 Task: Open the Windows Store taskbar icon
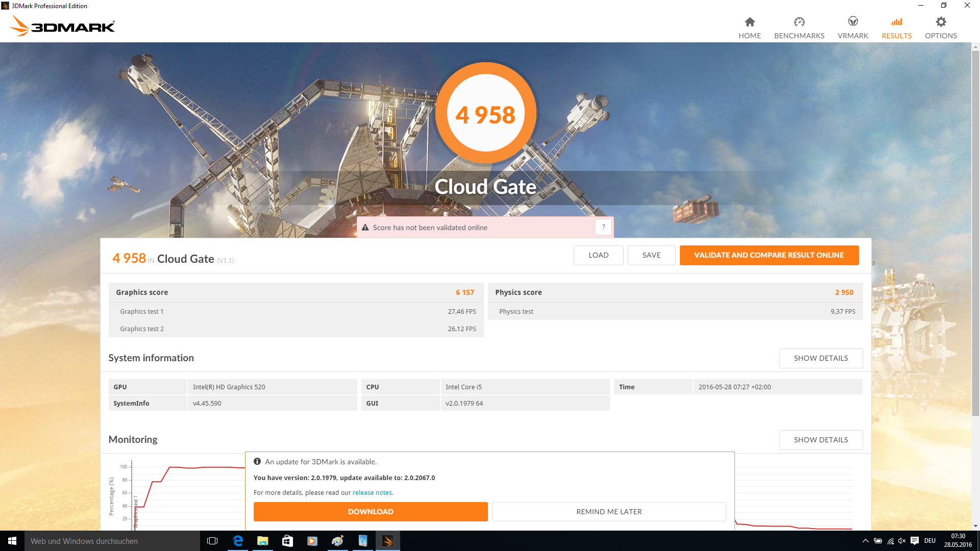[x=287, y=541]
